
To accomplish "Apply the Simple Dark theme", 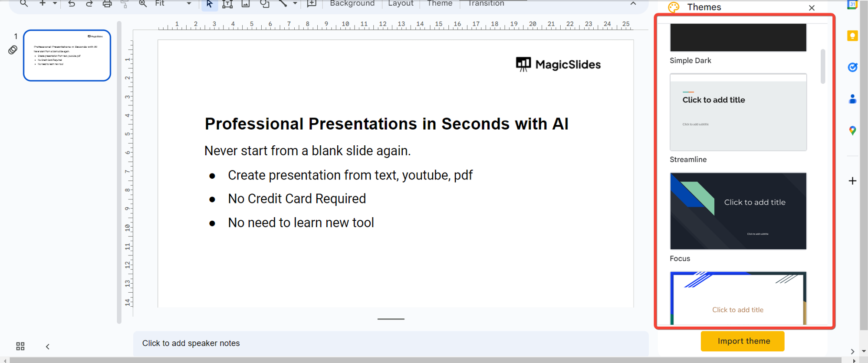I will tap(738, 38).
